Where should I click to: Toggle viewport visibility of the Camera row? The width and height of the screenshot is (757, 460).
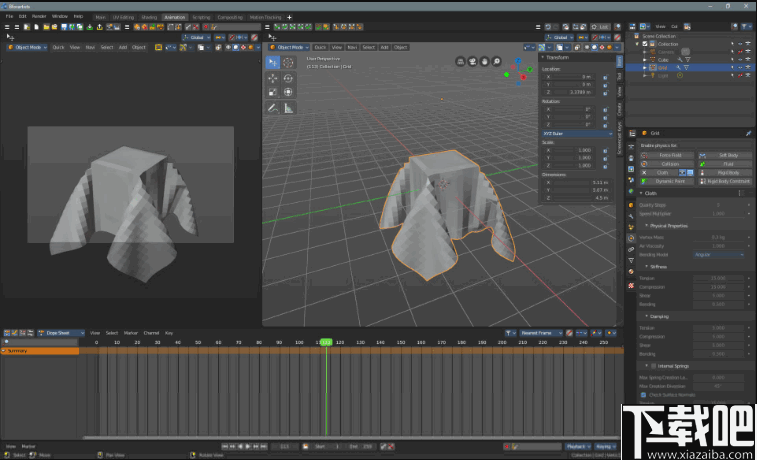point(740,52)
